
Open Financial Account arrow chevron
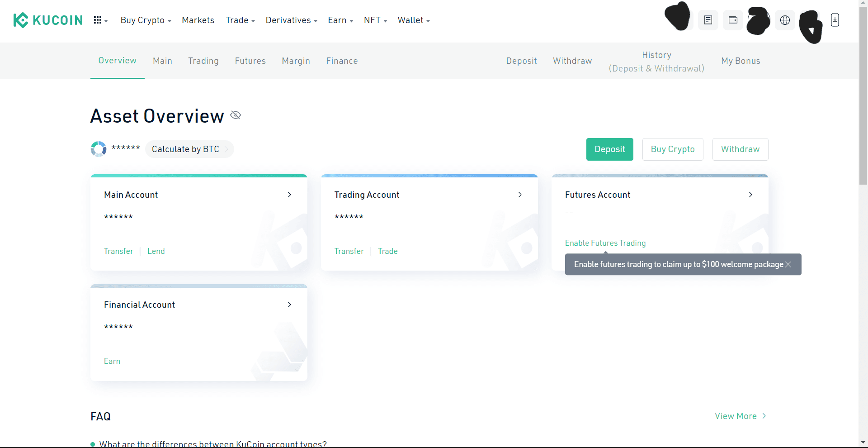289,305
